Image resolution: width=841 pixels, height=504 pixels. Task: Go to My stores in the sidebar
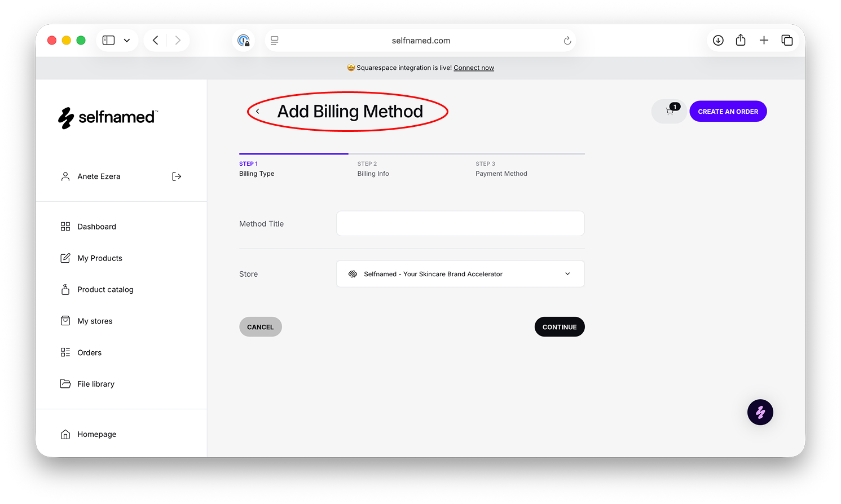pyautogui.click(x=86, y=321)
